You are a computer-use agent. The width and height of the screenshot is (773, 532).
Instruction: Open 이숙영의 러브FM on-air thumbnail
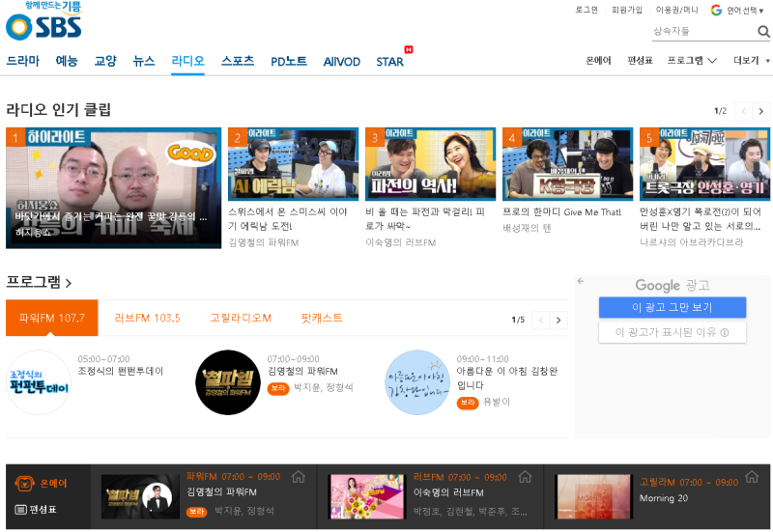coord(367,496)
